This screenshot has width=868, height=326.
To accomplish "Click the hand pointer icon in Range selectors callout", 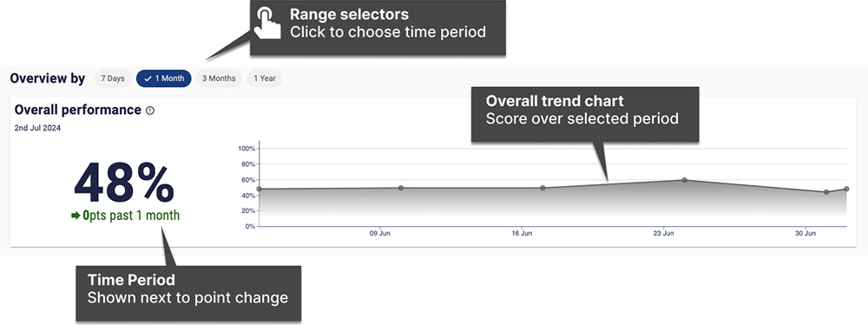I will click(268, 23).
